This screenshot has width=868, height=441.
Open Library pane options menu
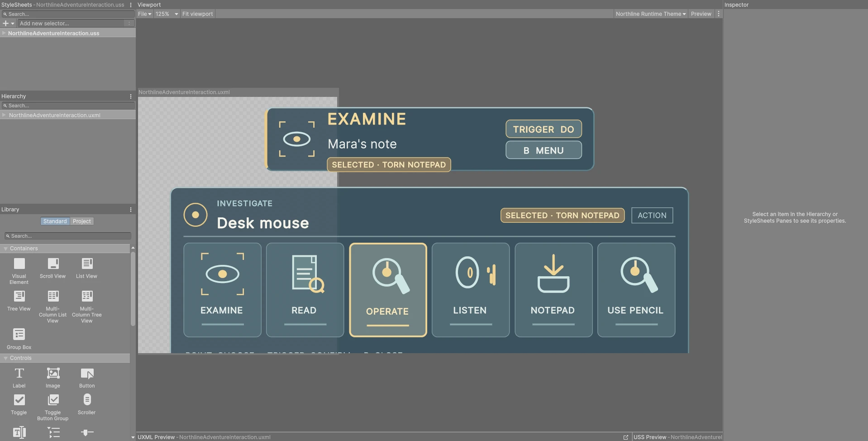(131, 210)
